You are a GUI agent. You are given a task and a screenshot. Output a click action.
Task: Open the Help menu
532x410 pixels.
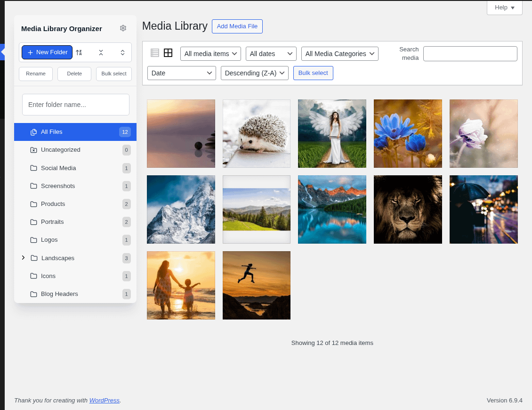(x=504, y=8)
